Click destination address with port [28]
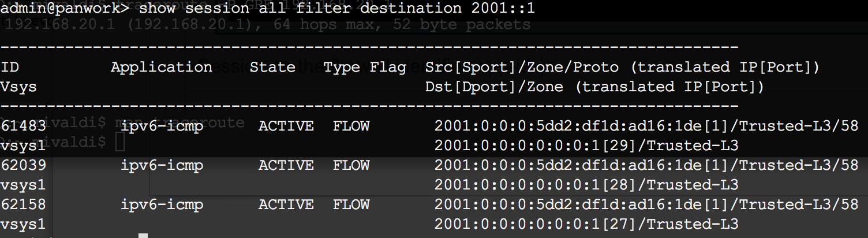 [586, 185]
